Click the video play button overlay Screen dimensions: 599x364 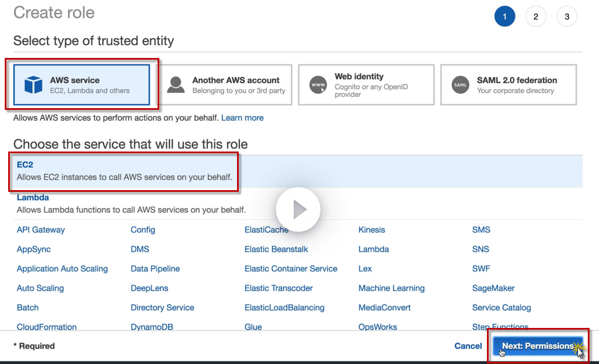point(298,209)
